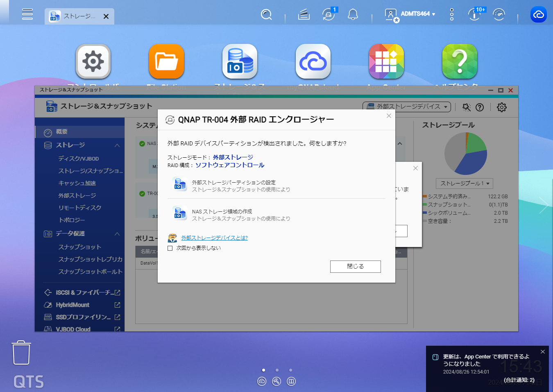Open background tasks icon in top bar
The image size is (553, 392).
[304, 15]
